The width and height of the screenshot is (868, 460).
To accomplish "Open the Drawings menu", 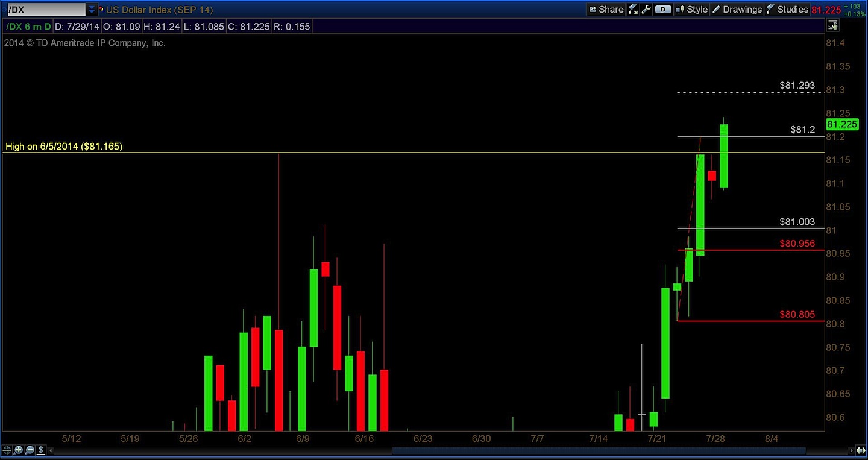I will [x=737, y=10].
